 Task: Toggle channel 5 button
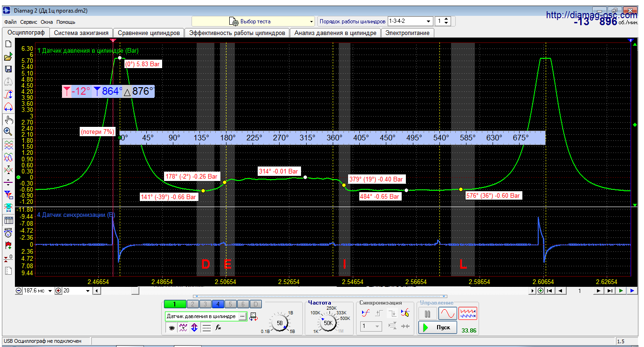tap(231, 304)
